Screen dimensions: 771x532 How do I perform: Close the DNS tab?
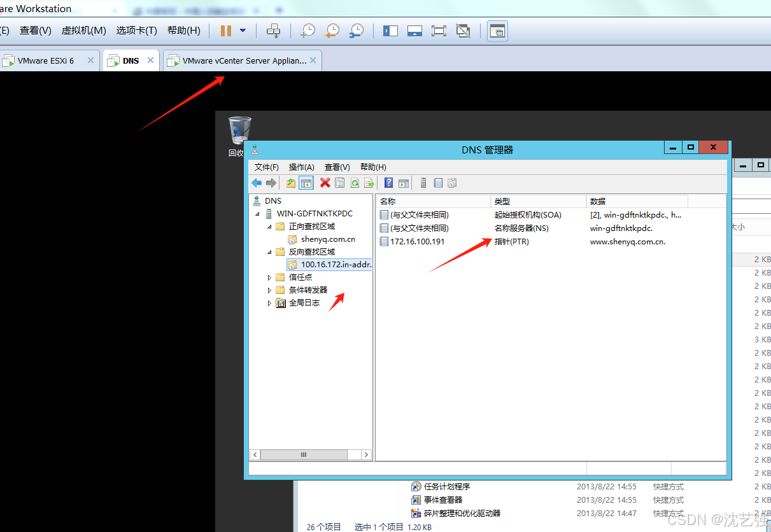click(x=151, y=60)
